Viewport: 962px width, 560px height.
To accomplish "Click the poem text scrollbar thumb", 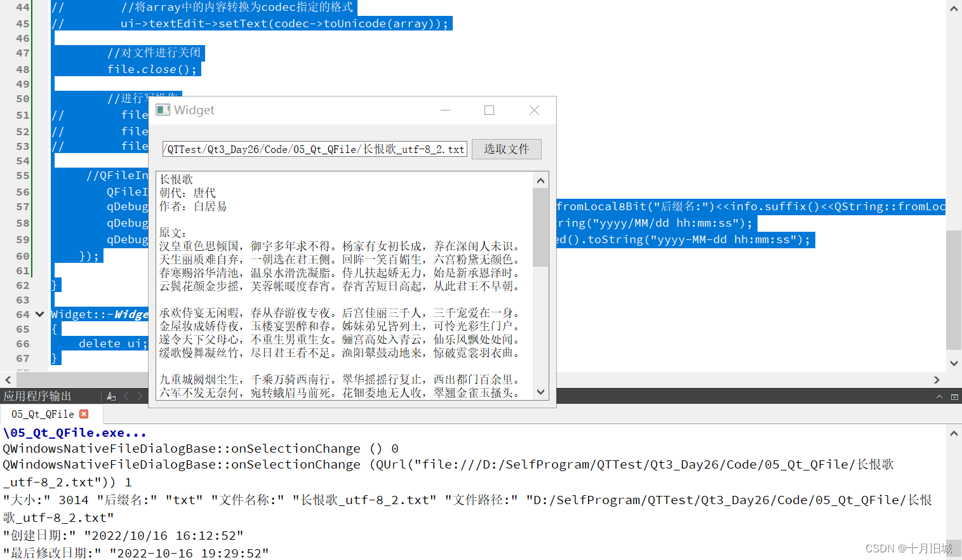I will pyautogui.click(x=540, y=227).
